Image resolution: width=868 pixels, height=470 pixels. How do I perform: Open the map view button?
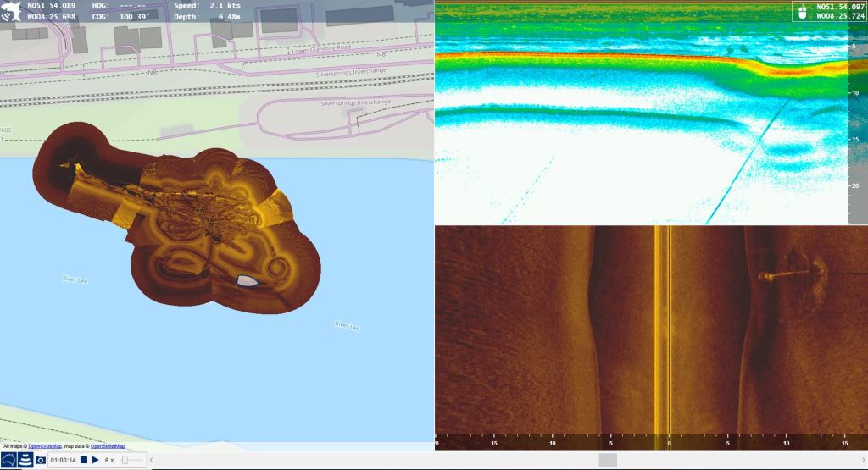(x=9, y=460)
